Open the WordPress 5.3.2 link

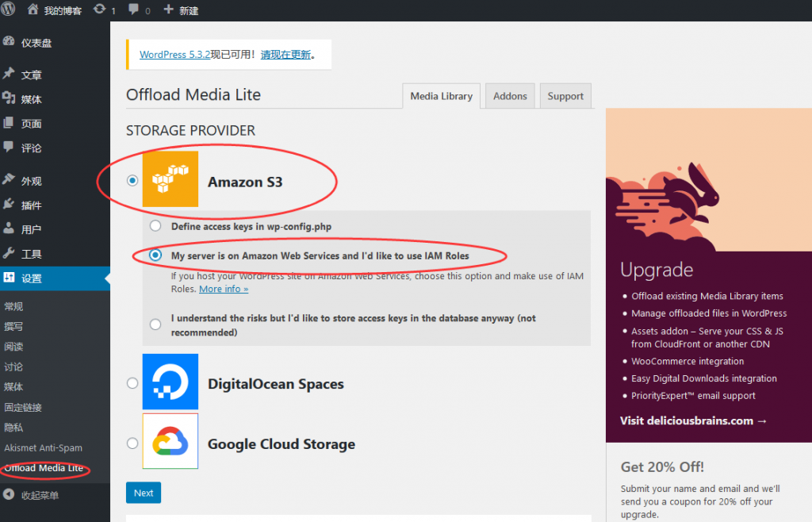pos(174,55)
